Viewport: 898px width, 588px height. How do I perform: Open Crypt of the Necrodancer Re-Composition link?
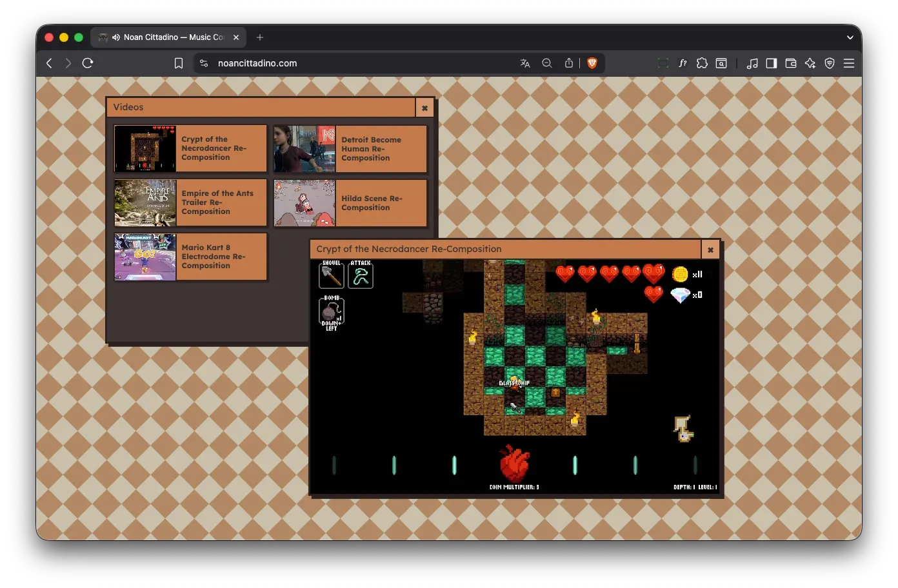coord(214,148)
